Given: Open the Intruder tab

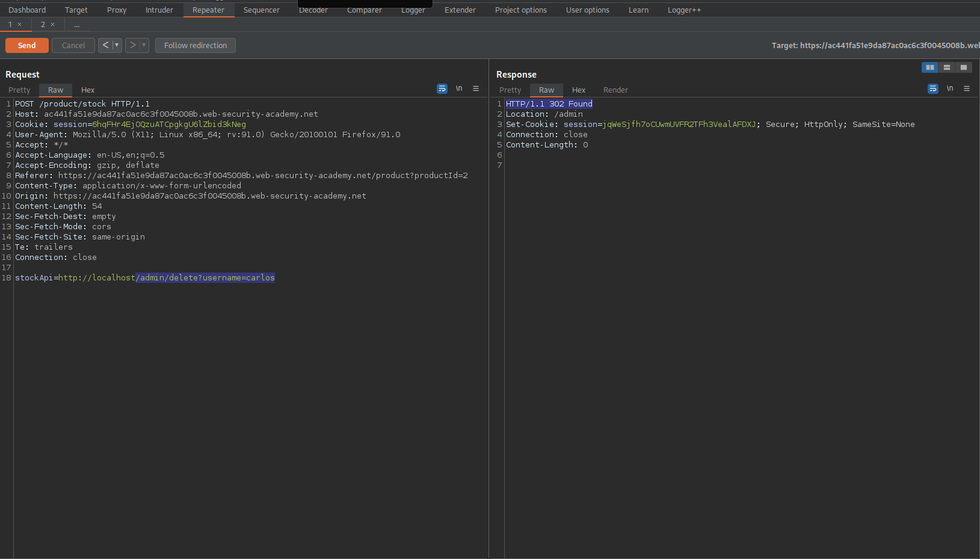Looking at the screenshot, I should coord(159,10).
